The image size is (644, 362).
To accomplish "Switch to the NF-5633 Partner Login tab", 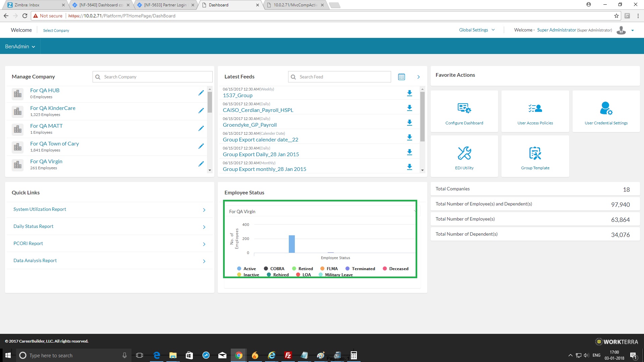I will pos(165,5).
